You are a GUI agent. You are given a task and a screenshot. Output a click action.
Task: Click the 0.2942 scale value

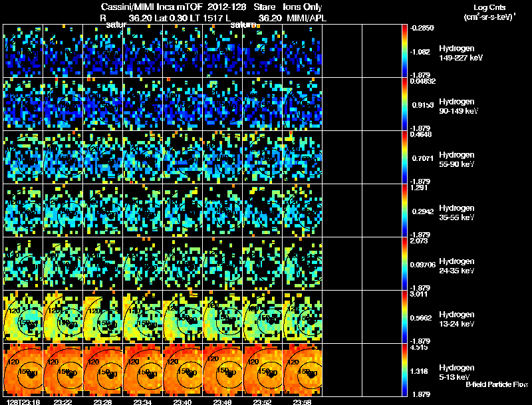pos(423,211)
